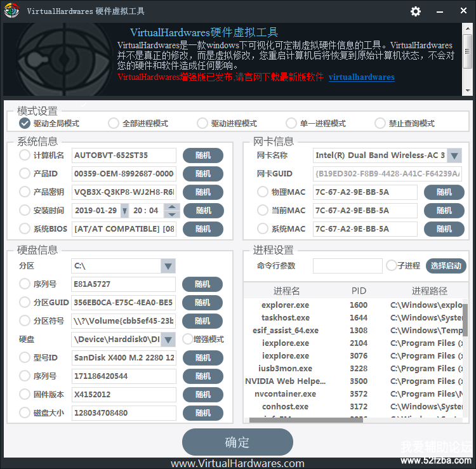The width and height of the screenshot is (476, 469).
Task: Randomize the current MAC with 随机
Action: (x=444, y=211)
